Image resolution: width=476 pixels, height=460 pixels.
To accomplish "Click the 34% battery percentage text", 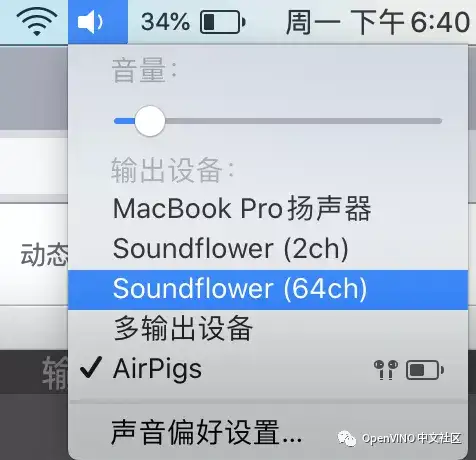I will (165, 22).
